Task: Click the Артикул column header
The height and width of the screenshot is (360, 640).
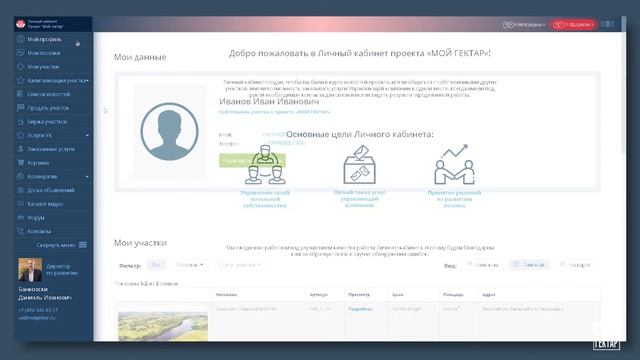Action: click(x=318, y=294)
